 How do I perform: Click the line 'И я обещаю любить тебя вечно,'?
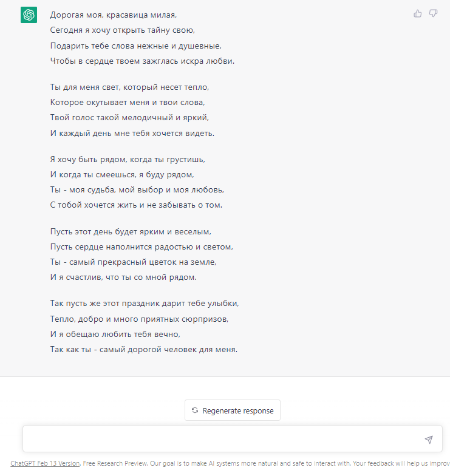(115, 334)
